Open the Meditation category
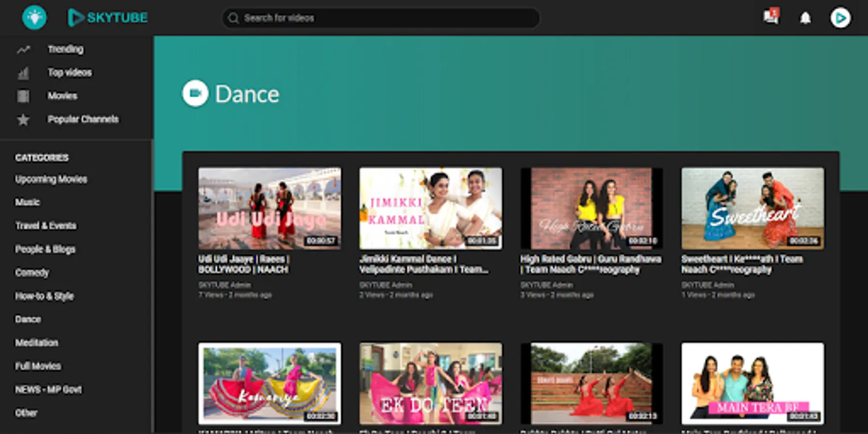The image size is (868, 434). pos(37,343)
